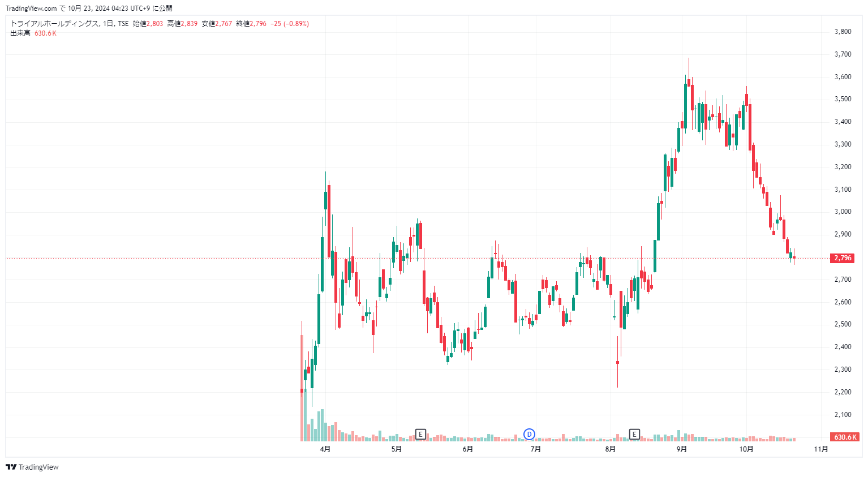868x477 pixels.
Task: Click the 3,700 price axis label
Action: coord(843,54)
